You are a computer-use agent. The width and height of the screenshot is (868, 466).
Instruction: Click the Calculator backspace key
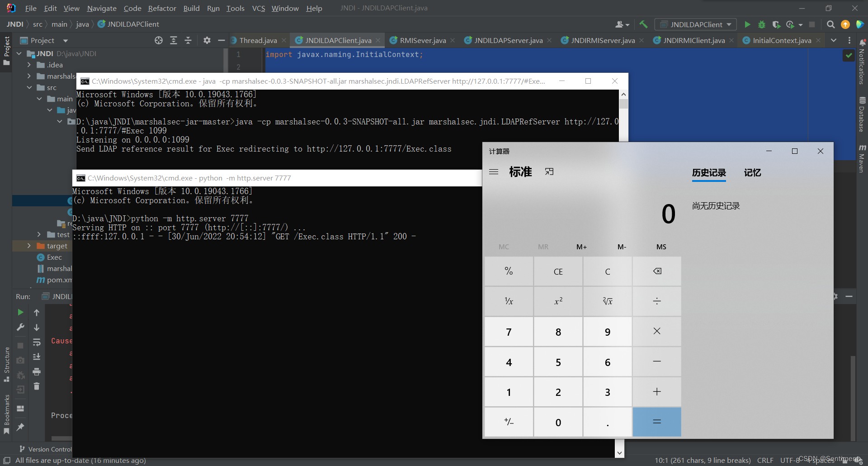pos(657,271)
